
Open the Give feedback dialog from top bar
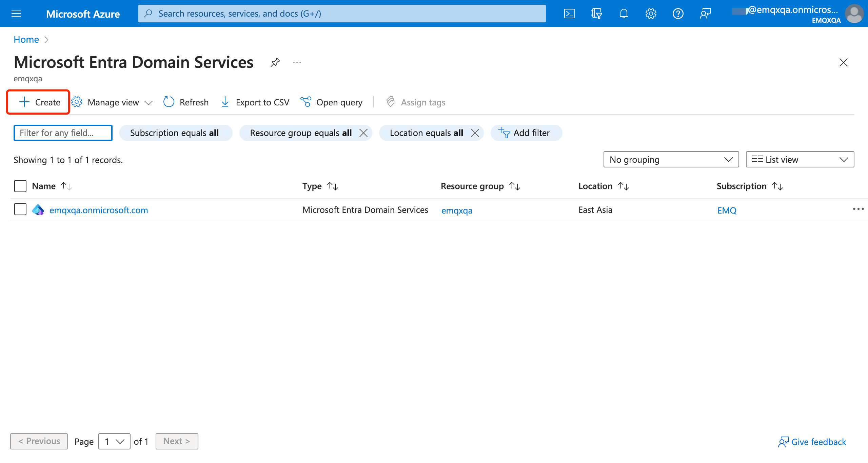coord(705,14)
